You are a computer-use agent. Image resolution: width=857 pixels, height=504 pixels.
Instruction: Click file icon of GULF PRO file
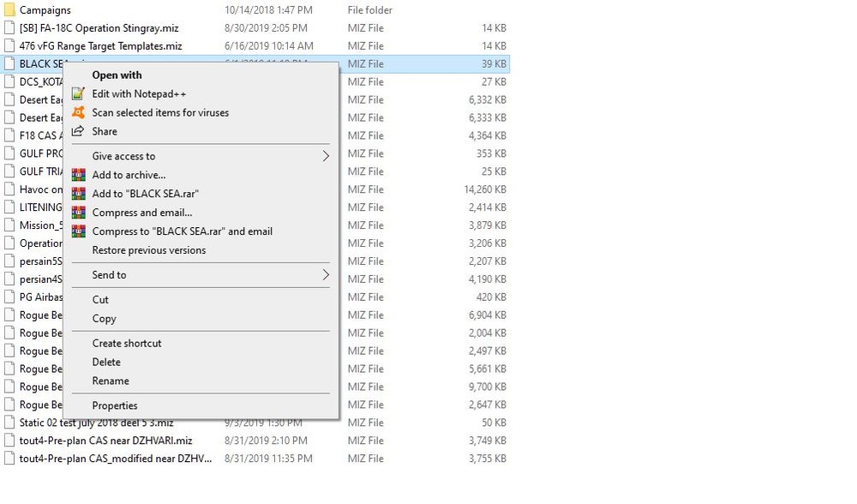pyautogui.click(x=9, y=153)
